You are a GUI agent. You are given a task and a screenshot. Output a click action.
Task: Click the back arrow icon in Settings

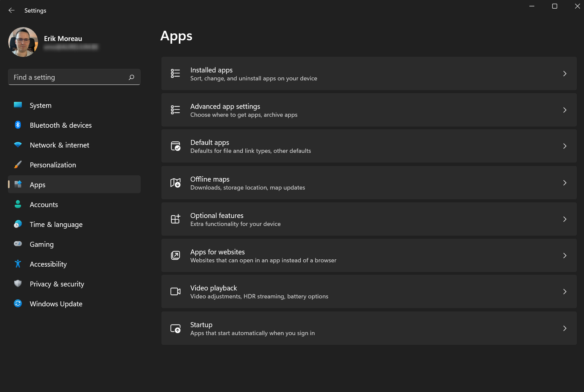point(12,11)
